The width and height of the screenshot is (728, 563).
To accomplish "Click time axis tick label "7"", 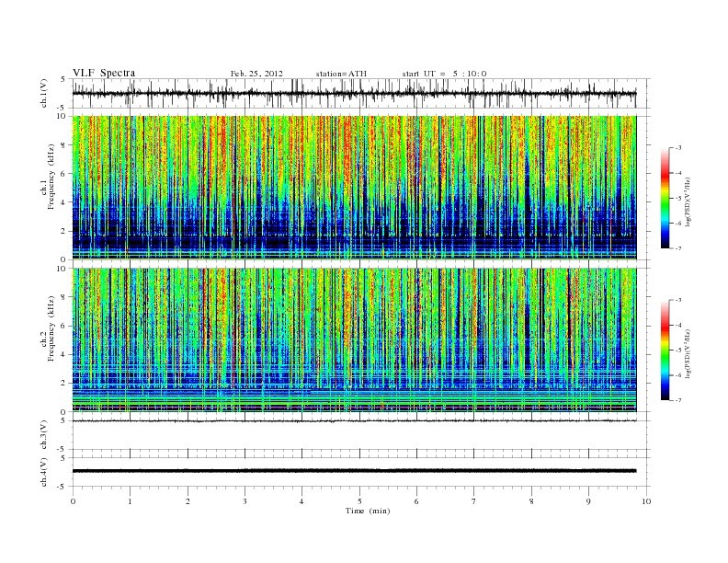I will (474, 501).
